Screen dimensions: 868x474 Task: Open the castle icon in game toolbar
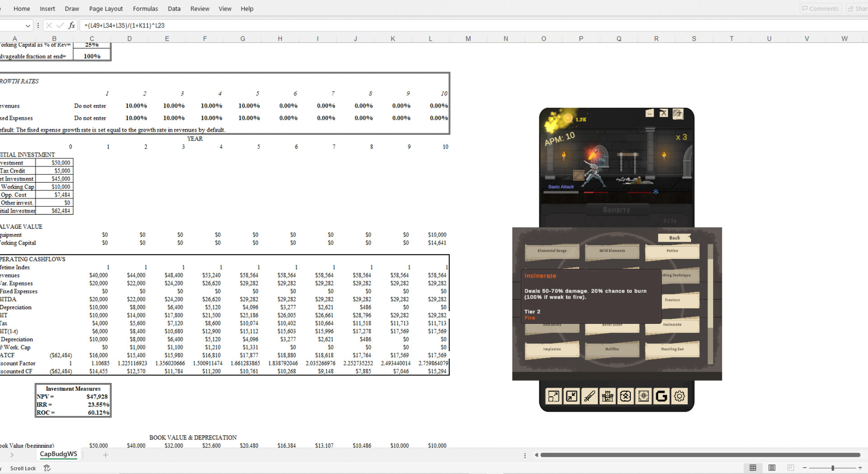click(x=607, y=397)
